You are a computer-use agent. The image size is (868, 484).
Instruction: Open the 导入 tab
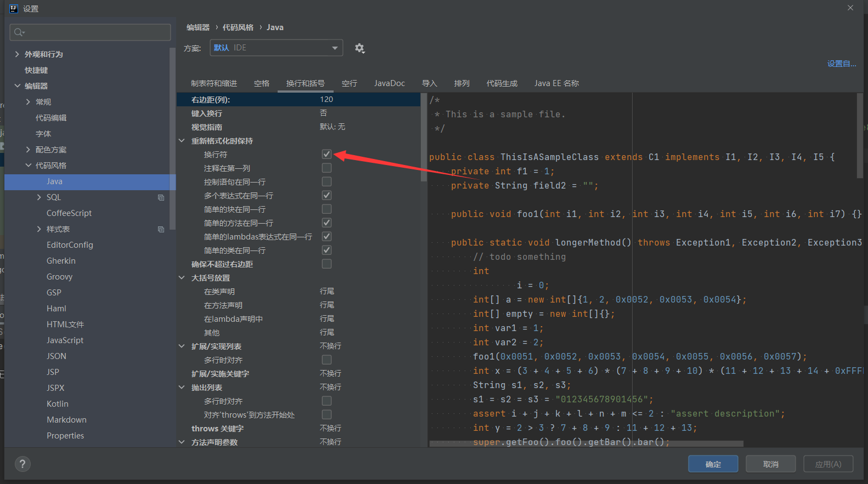(x=430, y=83)
